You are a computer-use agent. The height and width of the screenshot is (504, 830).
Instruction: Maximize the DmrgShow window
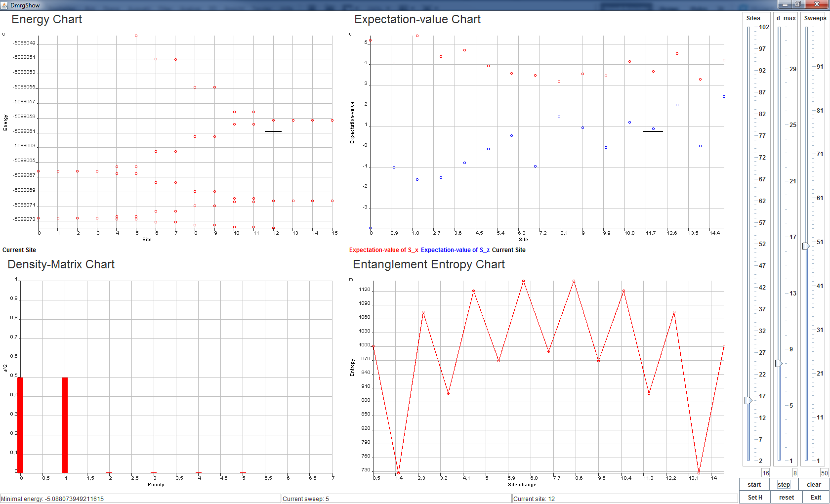(797, 4)
